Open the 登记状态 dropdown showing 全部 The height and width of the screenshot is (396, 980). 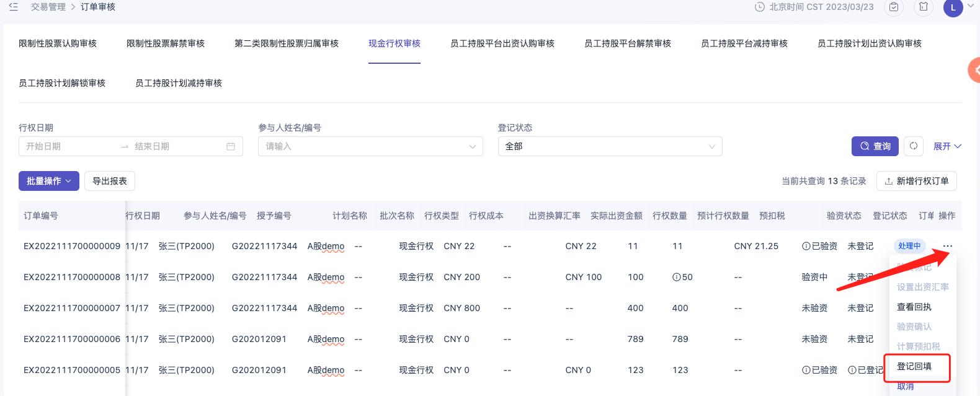610,146
